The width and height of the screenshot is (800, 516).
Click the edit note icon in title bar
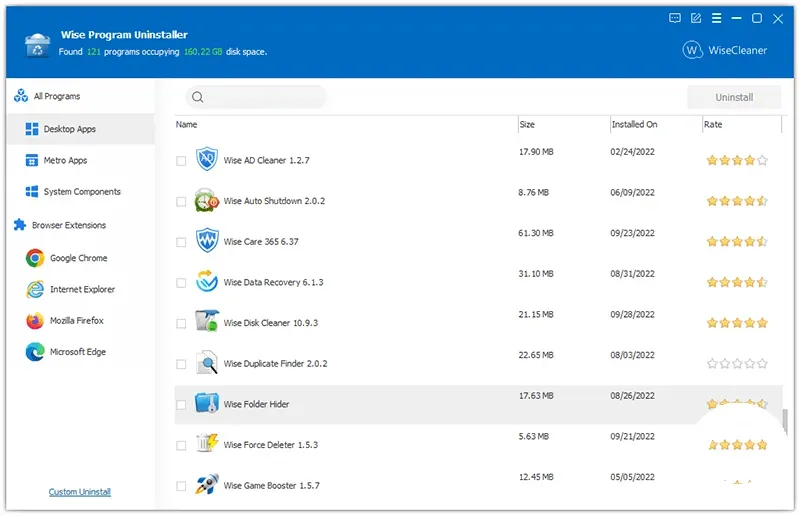695,18
